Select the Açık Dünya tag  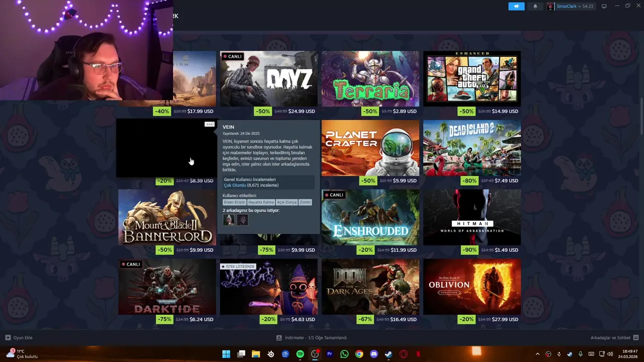tap(286, 202)
